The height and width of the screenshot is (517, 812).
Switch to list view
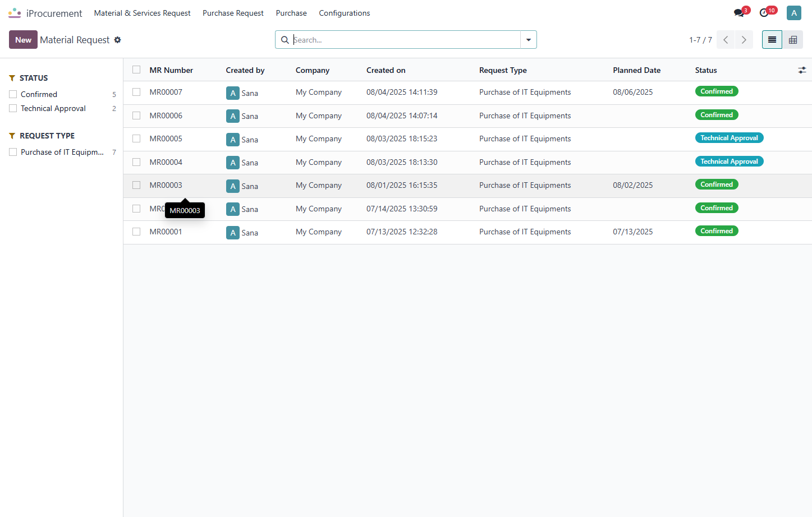(772, 40)
